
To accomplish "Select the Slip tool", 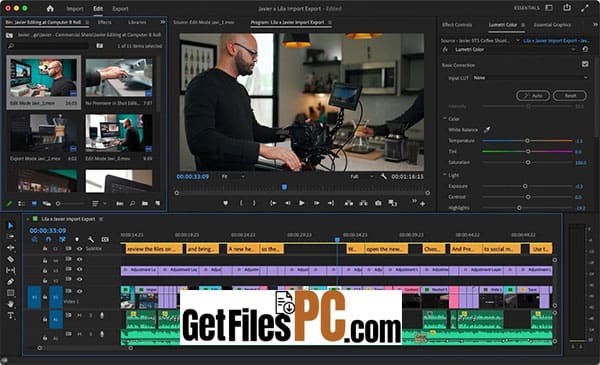I will click(x=10, y=270).
